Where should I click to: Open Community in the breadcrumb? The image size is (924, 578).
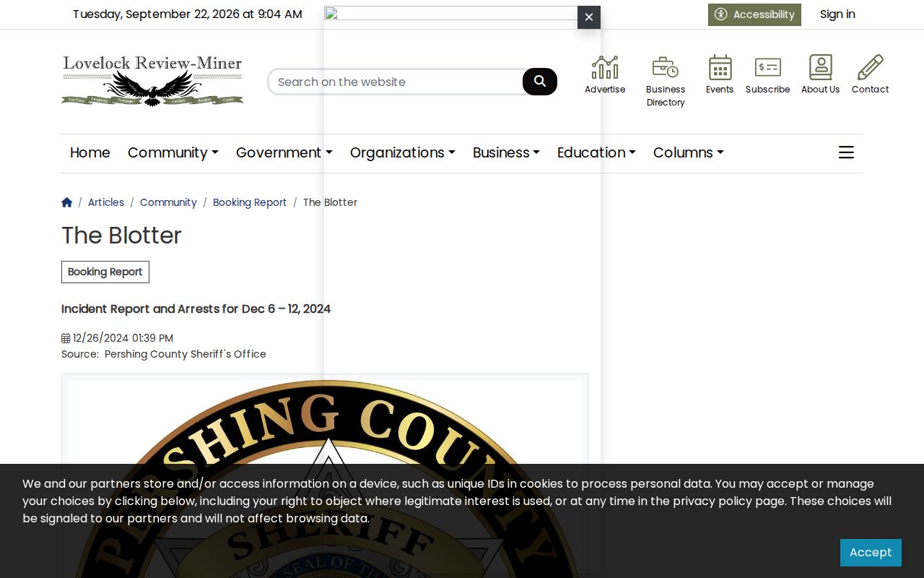tap(168, 202)
